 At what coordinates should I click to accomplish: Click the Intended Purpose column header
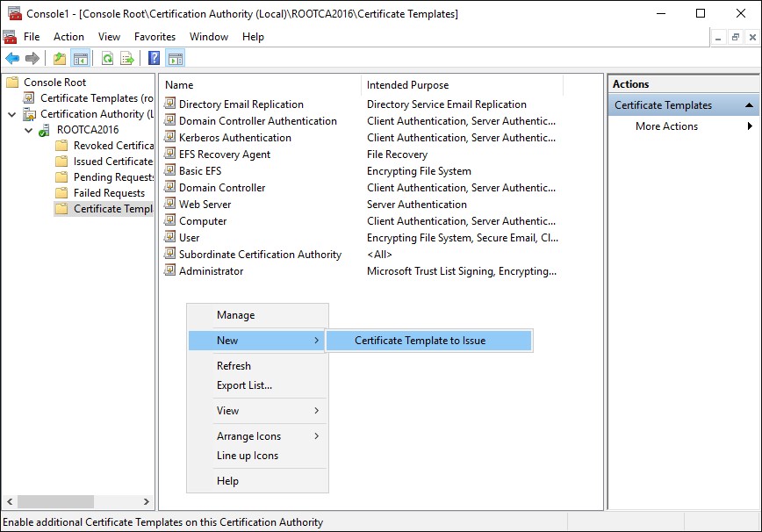point(462,85)
